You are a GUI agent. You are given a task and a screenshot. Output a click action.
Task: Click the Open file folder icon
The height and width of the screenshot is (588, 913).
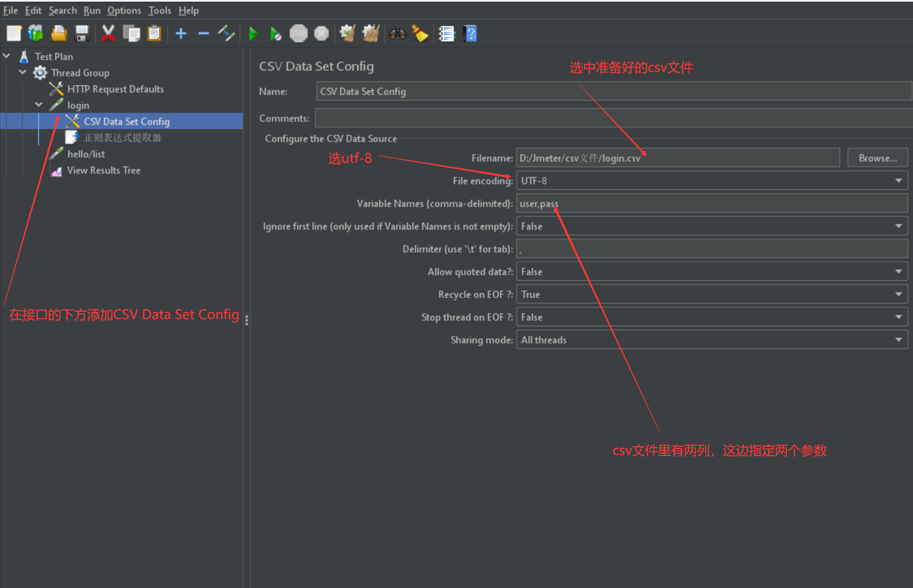59,34
